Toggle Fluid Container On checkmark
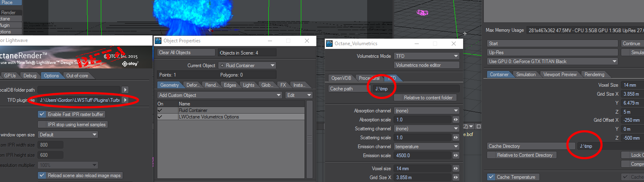The image size is (644, 182). 160,110
